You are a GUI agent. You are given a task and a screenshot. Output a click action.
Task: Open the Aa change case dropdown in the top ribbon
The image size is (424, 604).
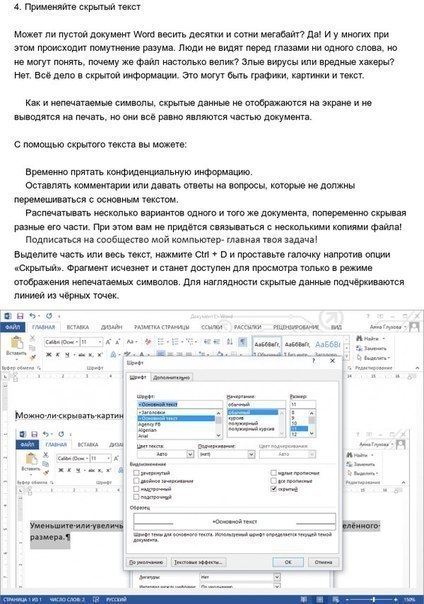(x=131, y=342)
